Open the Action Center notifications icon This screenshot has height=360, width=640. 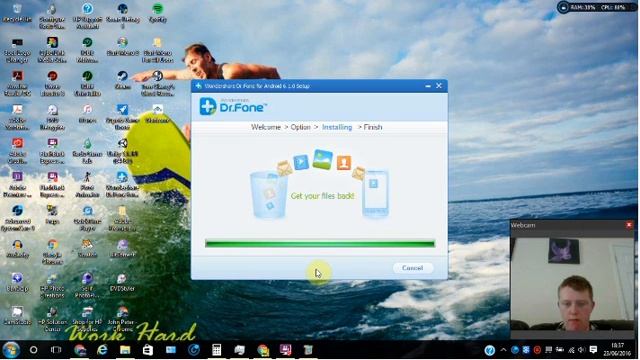point(593,350)
